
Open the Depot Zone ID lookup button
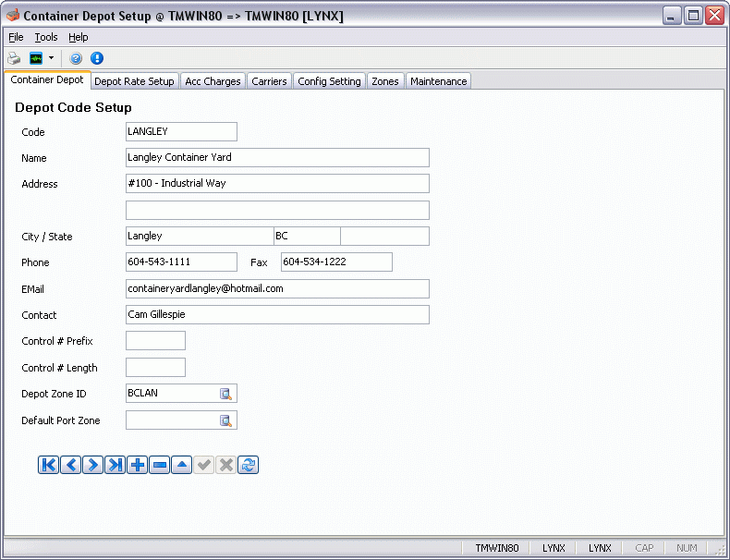click(225, 394)
